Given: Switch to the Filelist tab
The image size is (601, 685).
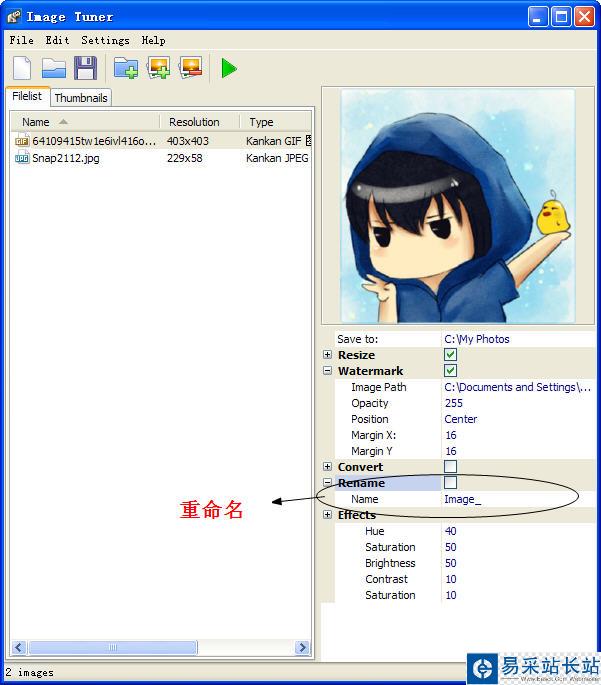Looking at the screenshot, I should 27,96.
